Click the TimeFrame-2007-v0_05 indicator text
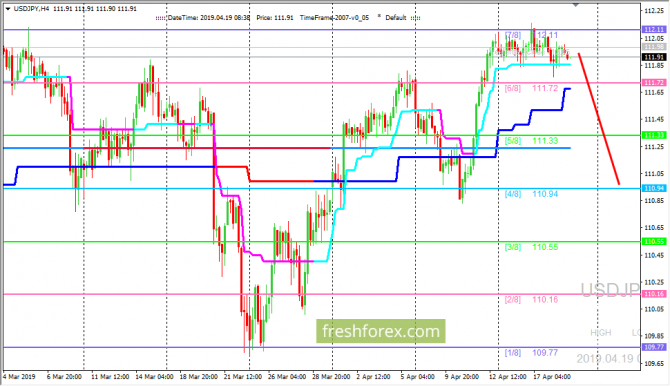The height and width of the screenshot is (386, 670). (334, 18)
